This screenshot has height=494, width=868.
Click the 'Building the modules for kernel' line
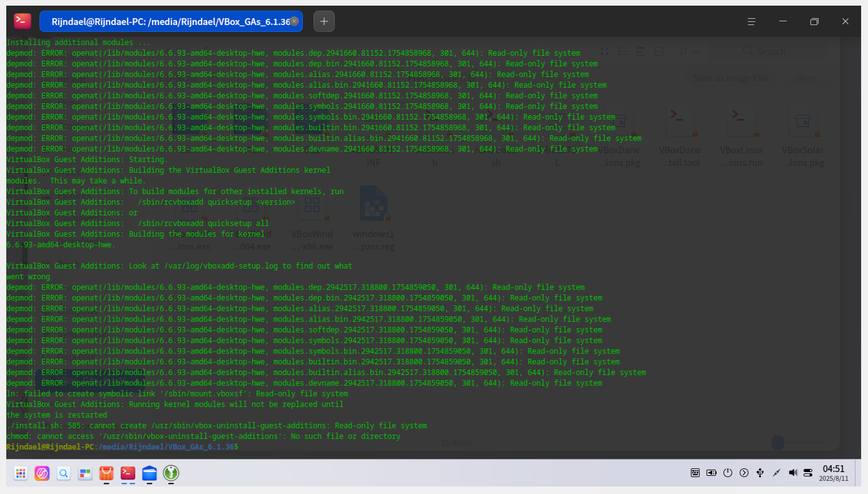(135, 234)
